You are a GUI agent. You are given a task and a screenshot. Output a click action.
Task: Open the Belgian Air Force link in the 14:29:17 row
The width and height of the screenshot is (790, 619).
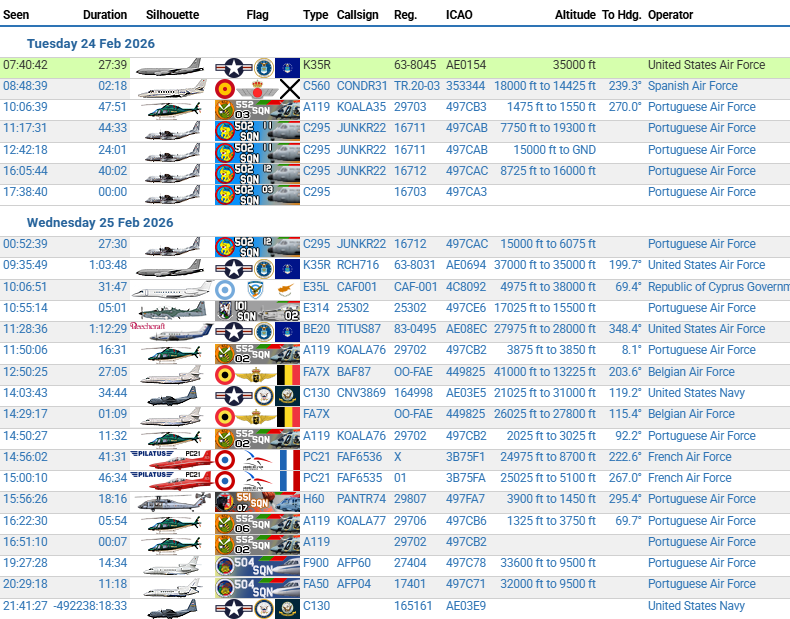pos(691,414)
